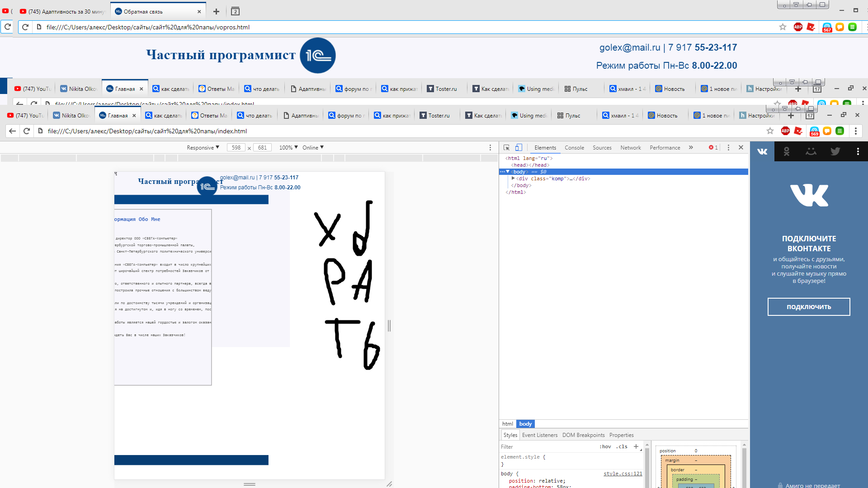Toggle the device toolbar icon in DevTools
Image resolution: width=868 pixels, height=488 pixels.
(x=519, y=148)
